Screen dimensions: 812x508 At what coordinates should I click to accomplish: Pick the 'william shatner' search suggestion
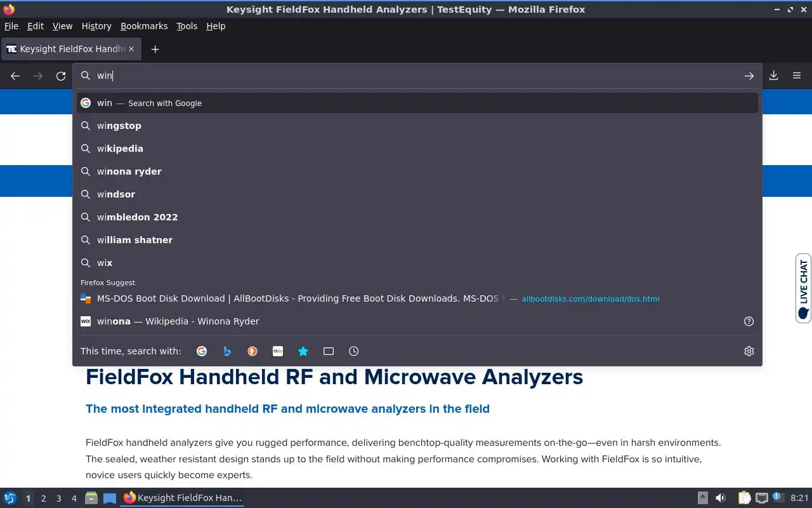pyautogui.click(x=417, y=240)
